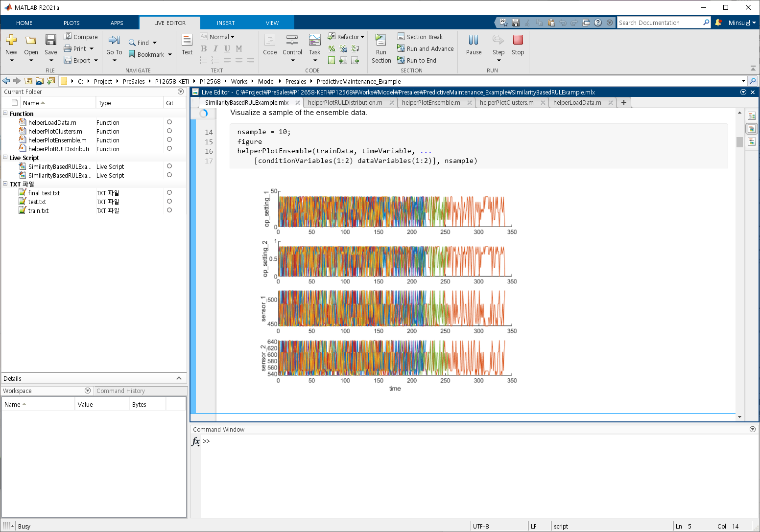Switch to the APPS tab

[x=117, y=23]
